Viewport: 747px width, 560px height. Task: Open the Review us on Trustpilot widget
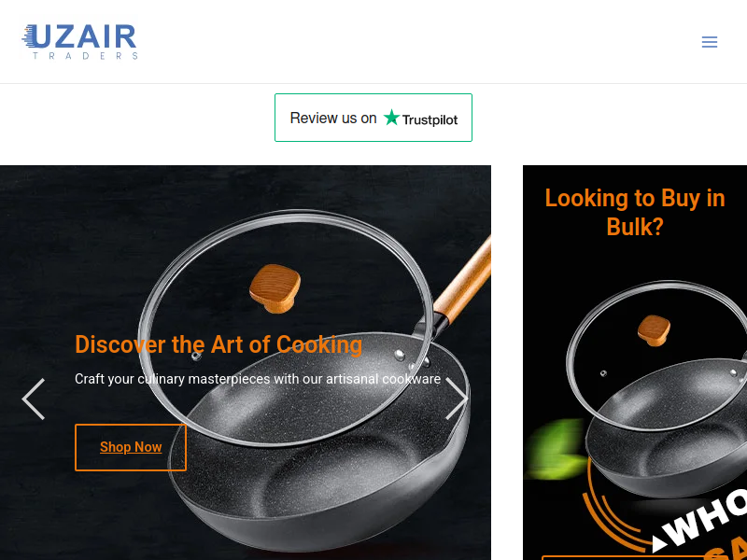coord(373,118)
